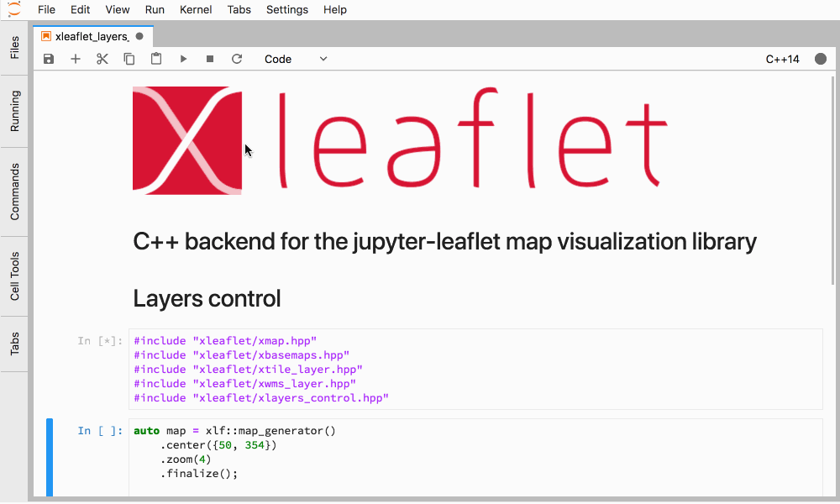This screenshot has height=504, width=840.
Task: Open the Edit menu
Action: pos(81,9)
